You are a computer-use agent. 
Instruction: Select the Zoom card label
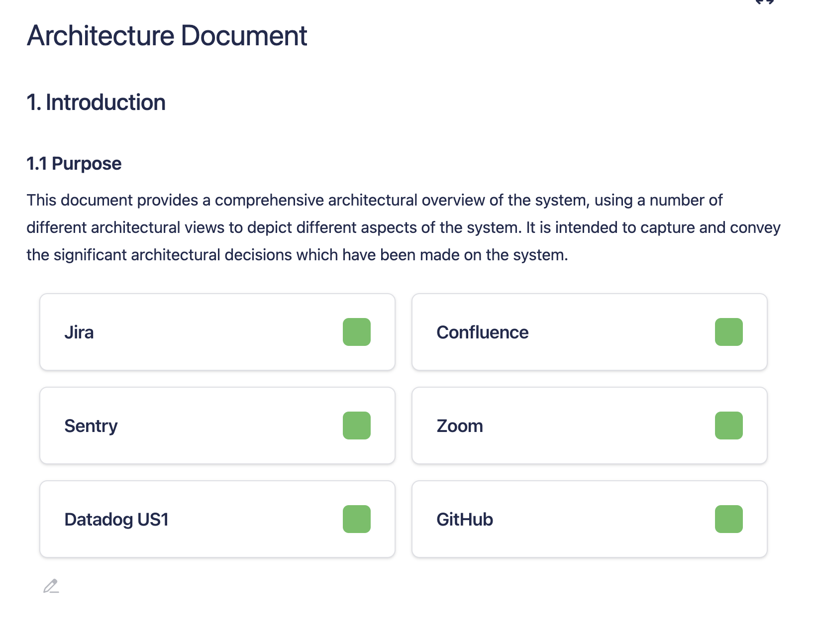point(459,426)
